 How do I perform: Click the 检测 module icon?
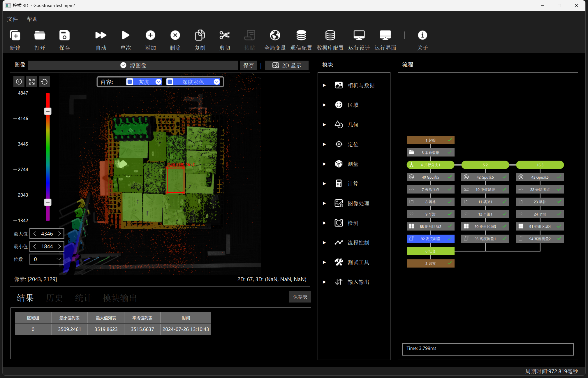(x=339, y=223)
